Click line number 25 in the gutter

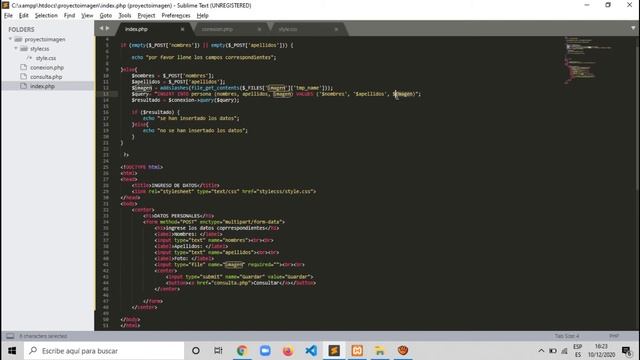click(x=106, y=167)
